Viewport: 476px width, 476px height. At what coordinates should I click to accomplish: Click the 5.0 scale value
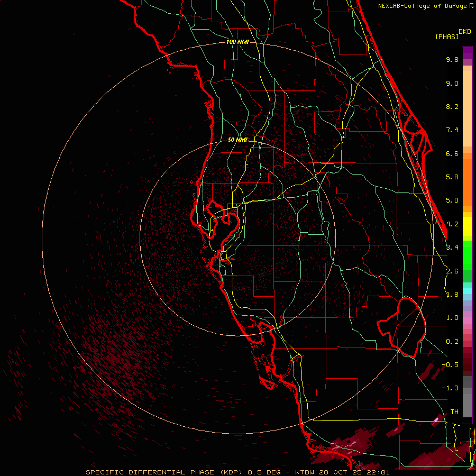(x=452, y=200)
